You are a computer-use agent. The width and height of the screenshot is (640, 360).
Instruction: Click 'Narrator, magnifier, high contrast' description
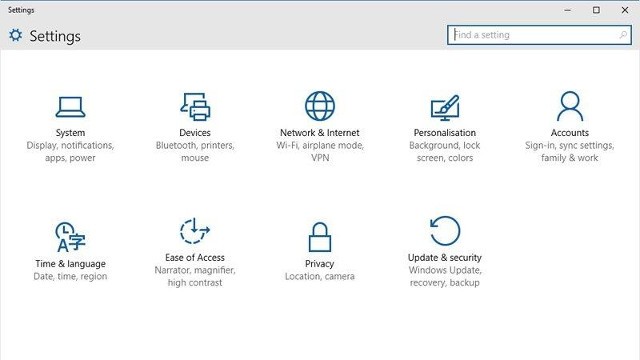pos(195,276)
